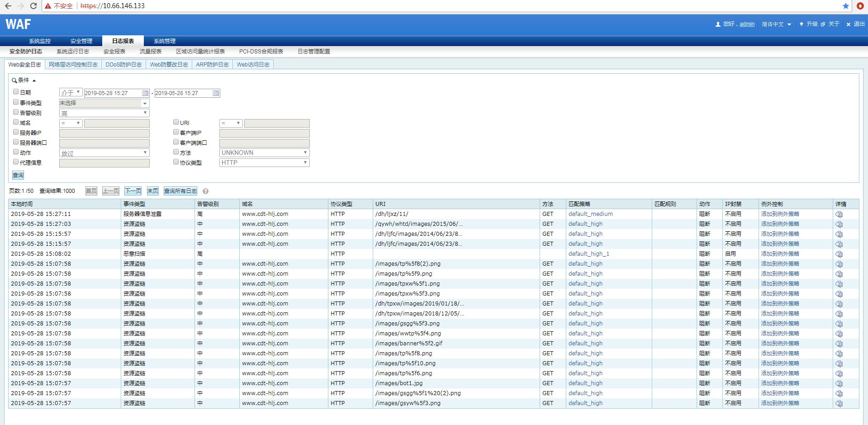
Task: Open details icon for the 15:27:11 log row
Action: tap(839, 215)
